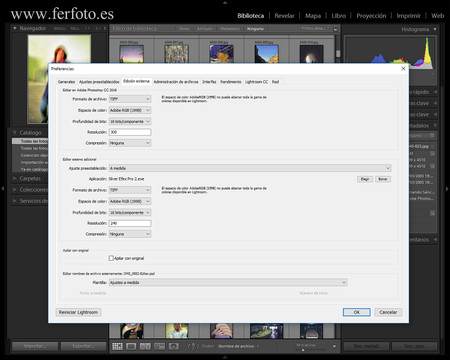Switch to Loupe view icon in toolbar

click(131, 346)
